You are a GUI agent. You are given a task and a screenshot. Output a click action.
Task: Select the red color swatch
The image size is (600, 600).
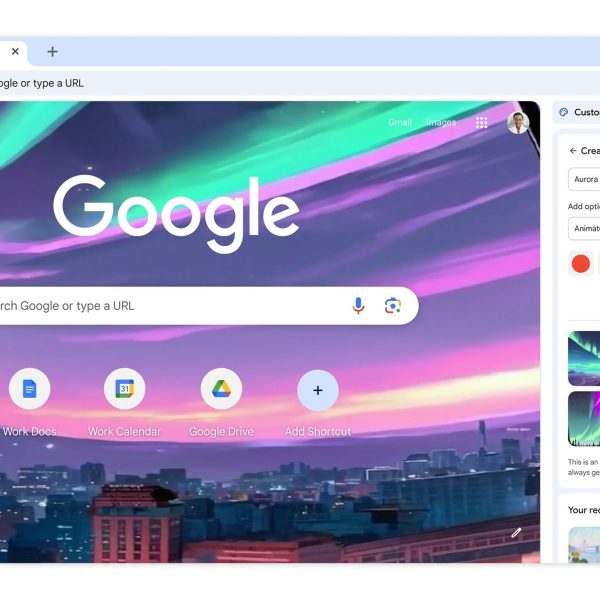pos(580,264)
